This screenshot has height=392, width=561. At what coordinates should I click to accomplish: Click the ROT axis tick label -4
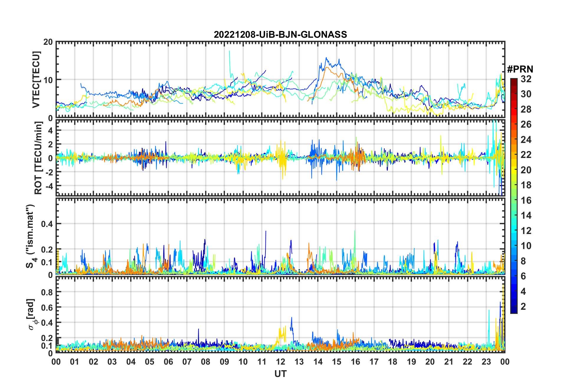49,186
